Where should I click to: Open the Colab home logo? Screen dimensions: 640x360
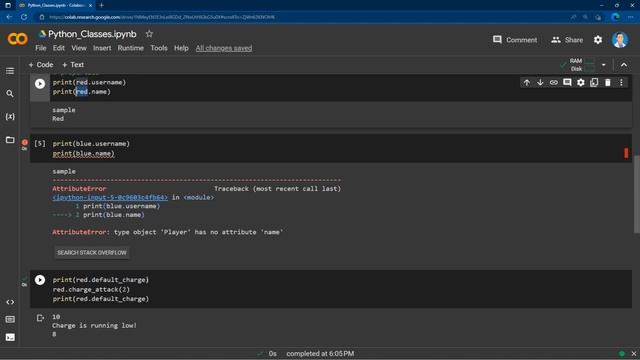18,39
